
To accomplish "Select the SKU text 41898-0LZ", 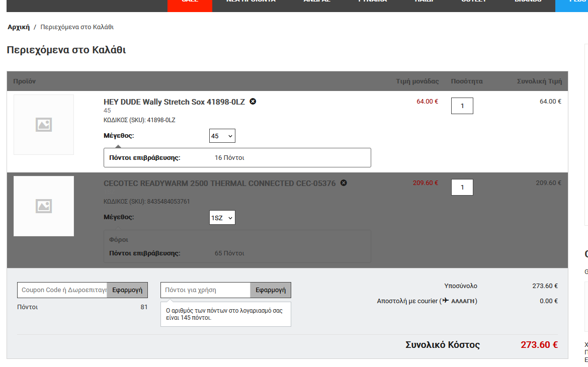I will pyautogui.click(x=161, y=120).
